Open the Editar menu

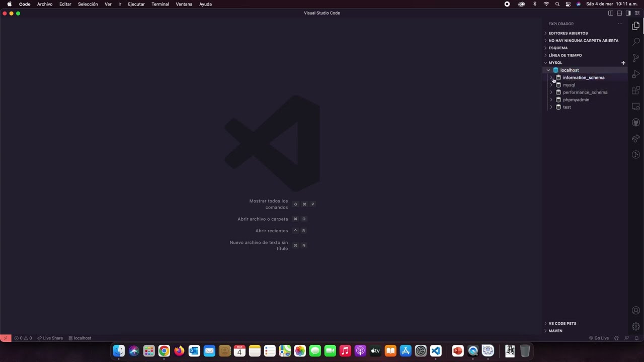65,4
